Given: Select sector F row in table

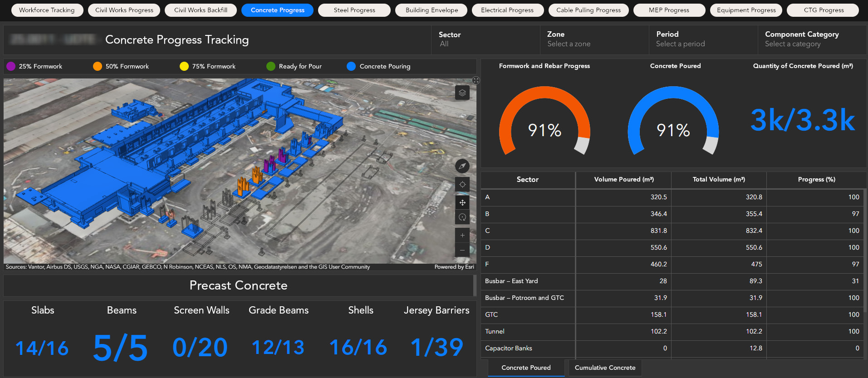Looking at the screenshot, I should pyautogui.click(x=672, y=264).
